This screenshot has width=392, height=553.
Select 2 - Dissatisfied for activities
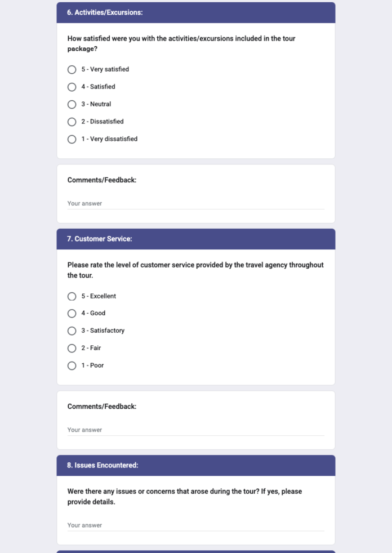[72, 122]
